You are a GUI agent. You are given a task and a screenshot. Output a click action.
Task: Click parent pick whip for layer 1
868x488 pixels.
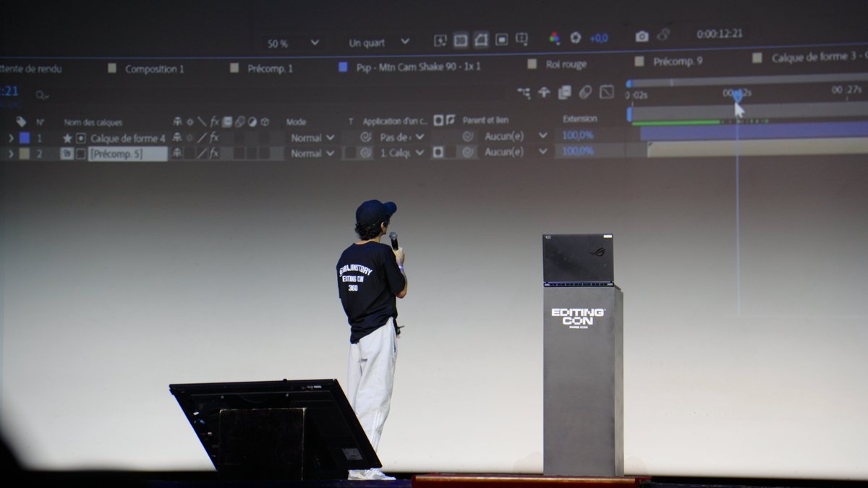(x=468, y=136)
